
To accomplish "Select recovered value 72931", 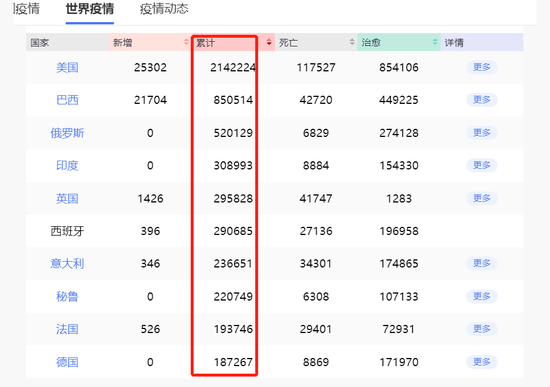I will [x=399, y=329].
